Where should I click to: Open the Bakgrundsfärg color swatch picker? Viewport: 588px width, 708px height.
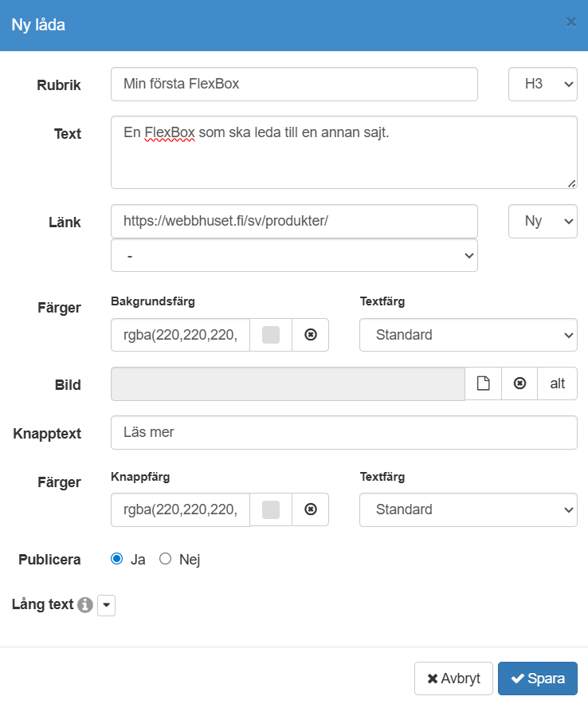[x=271, y=335]
